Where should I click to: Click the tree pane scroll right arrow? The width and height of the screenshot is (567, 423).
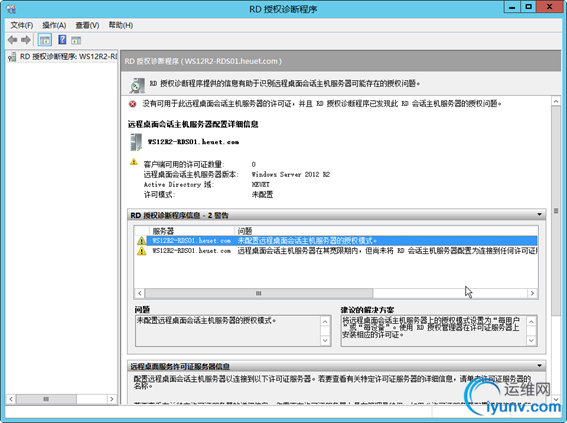(111, 399)
